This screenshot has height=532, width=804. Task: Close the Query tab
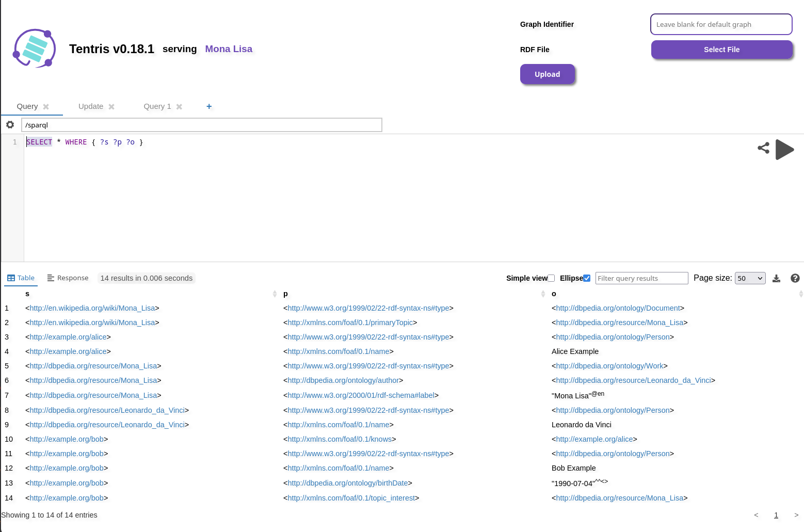click(x=46, y=106)
